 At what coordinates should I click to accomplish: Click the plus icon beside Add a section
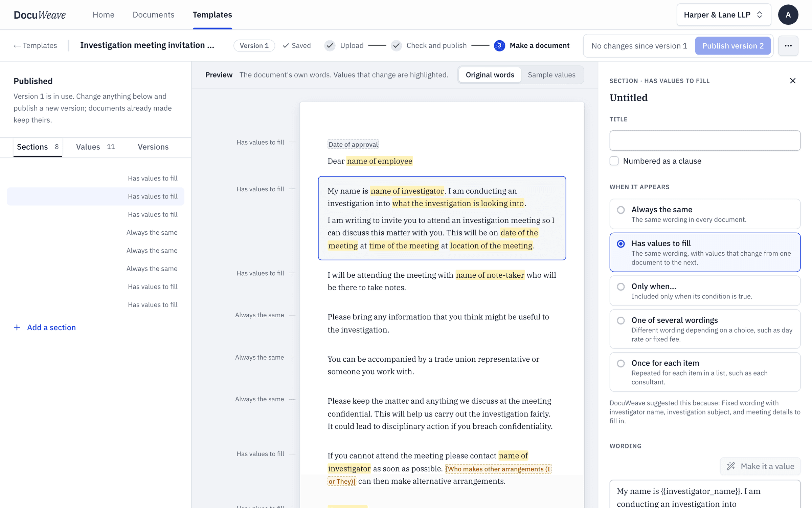(x=17, y=327)
